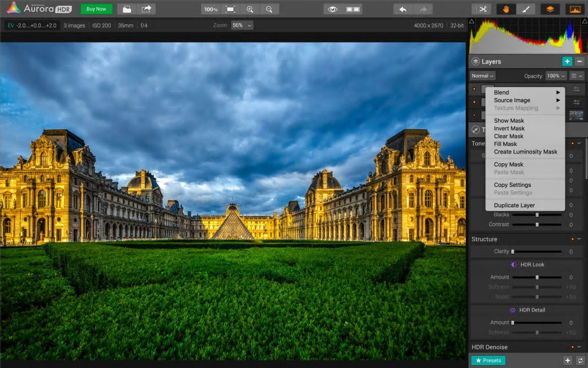Image resolution: width=588 pixels, height=368 pixels.
Task: Remove the layer with minus button
Action: (580, 61)
